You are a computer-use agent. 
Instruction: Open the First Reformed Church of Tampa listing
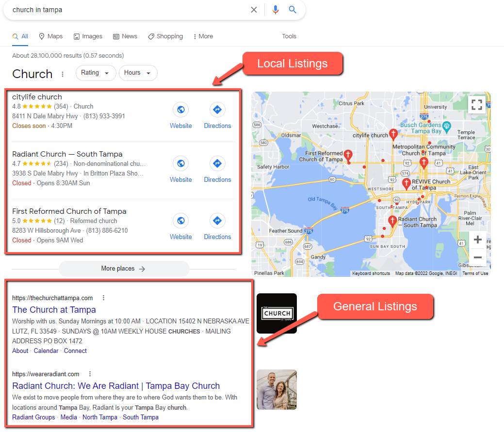69,211
